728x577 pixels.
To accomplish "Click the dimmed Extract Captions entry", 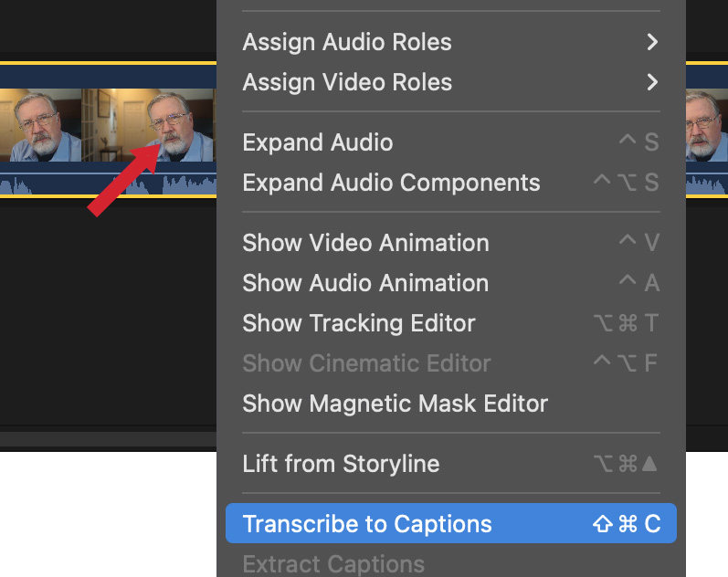I will pyautogui.click(x=333, y=564).
